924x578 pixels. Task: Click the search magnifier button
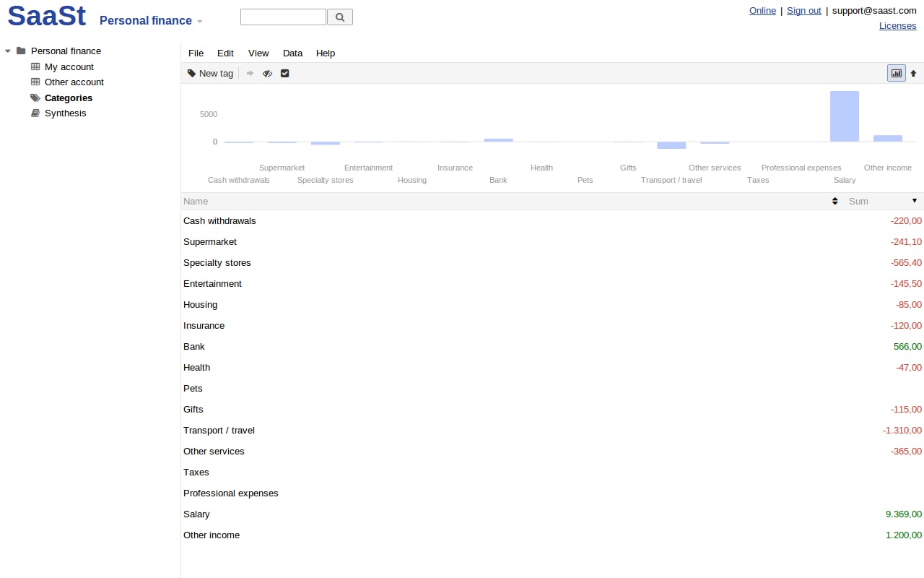(340, 17)
